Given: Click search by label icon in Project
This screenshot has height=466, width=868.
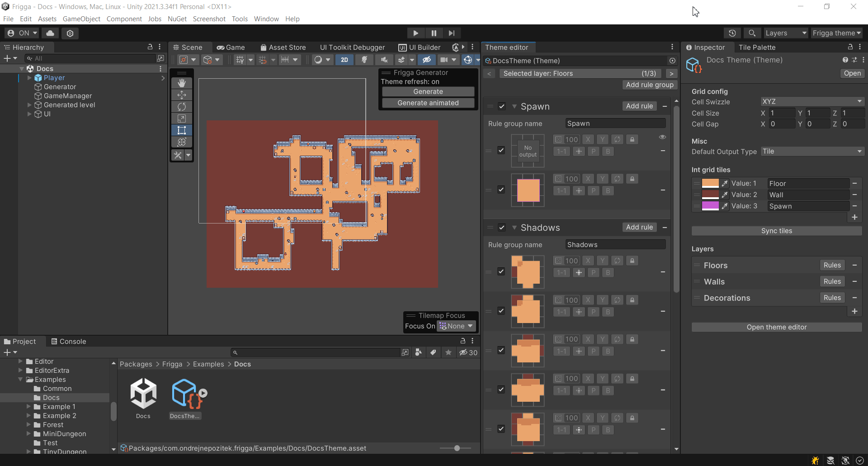Looking at the screenshot, I should tap(433, 352).
